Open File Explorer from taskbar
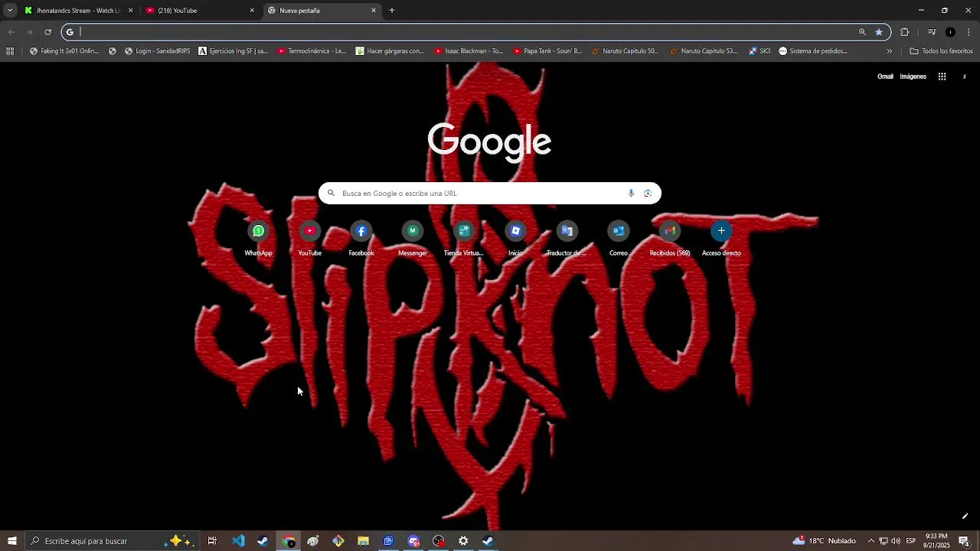The image size is (980, 551). coord(363,541)
